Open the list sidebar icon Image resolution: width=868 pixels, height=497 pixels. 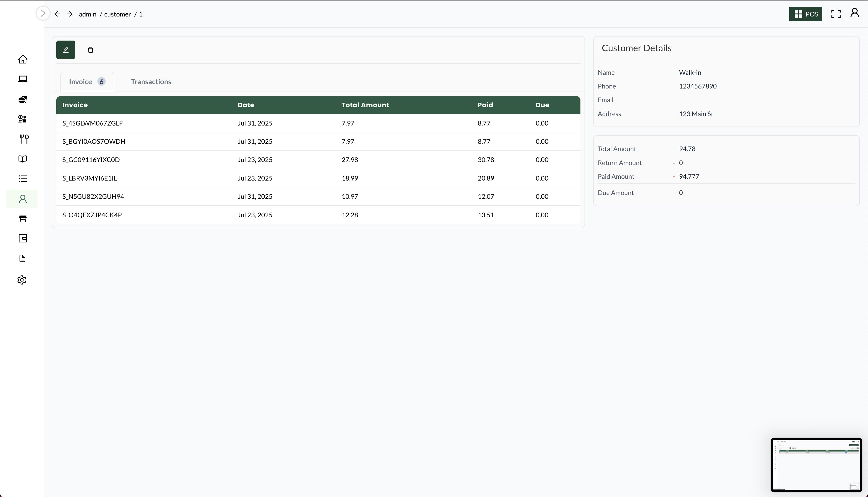click(23, 179)
